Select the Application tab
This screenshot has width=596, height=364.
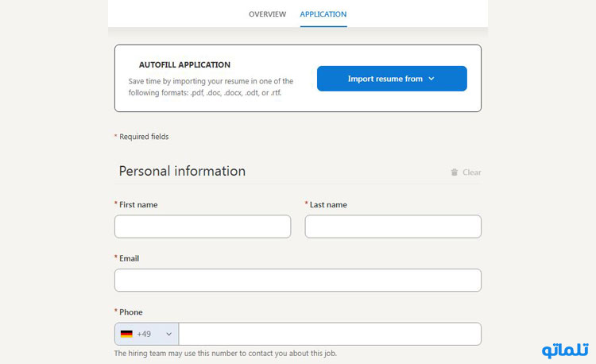323,14
